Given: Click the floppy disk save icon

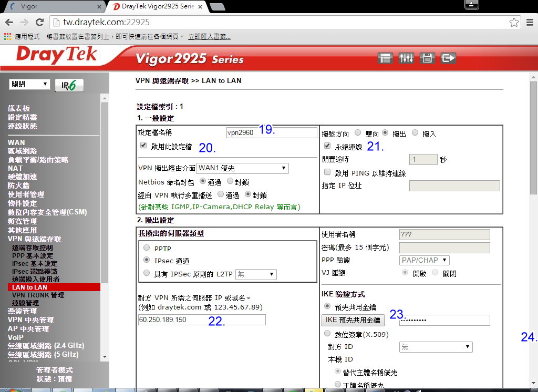Looking at the screenshot, I should point(427,58).
